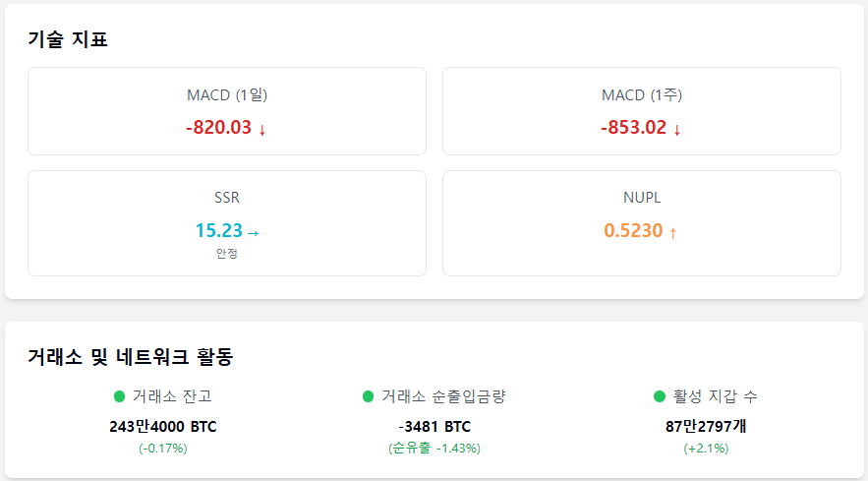
Task: Click the -853.02 MACD value
Action: pos(633,128)
